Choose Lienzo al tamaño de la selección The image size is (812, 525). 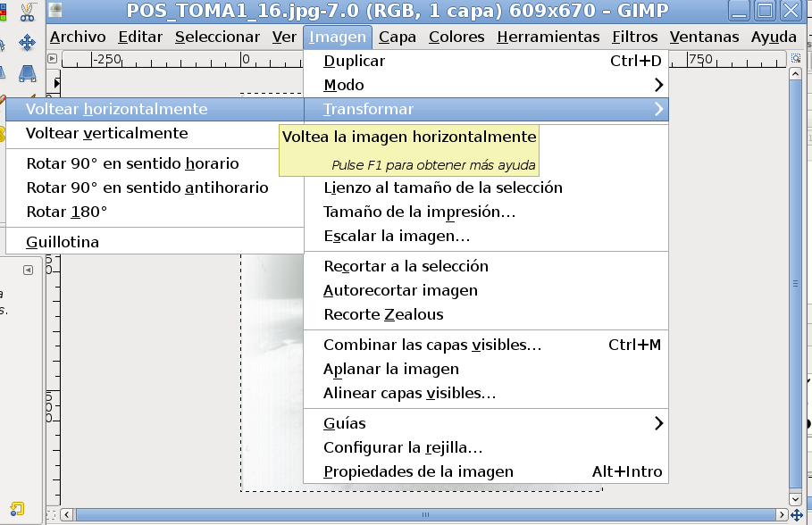point(486,187)
